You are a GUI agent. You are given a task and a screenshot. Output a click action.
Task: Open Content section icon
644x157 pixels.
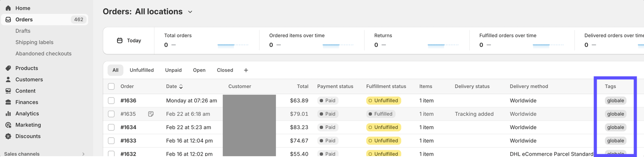click(8, 91)
